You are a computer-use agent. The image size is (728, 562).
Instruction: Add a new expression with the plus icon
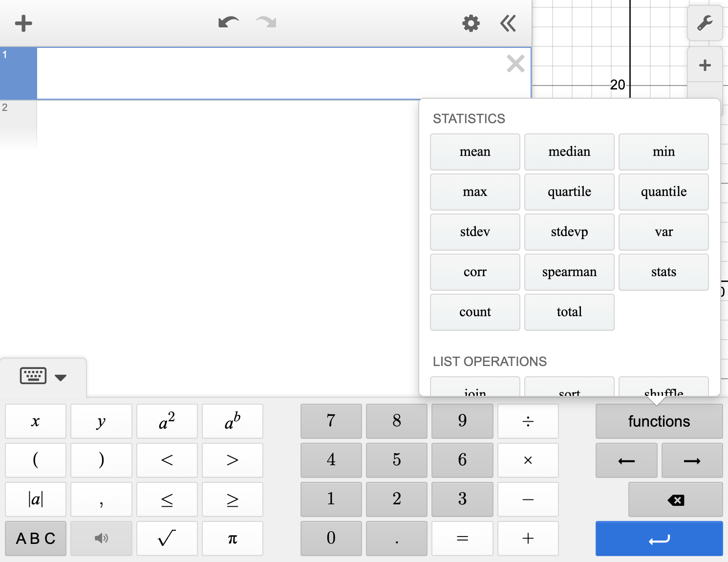point(23,23)
